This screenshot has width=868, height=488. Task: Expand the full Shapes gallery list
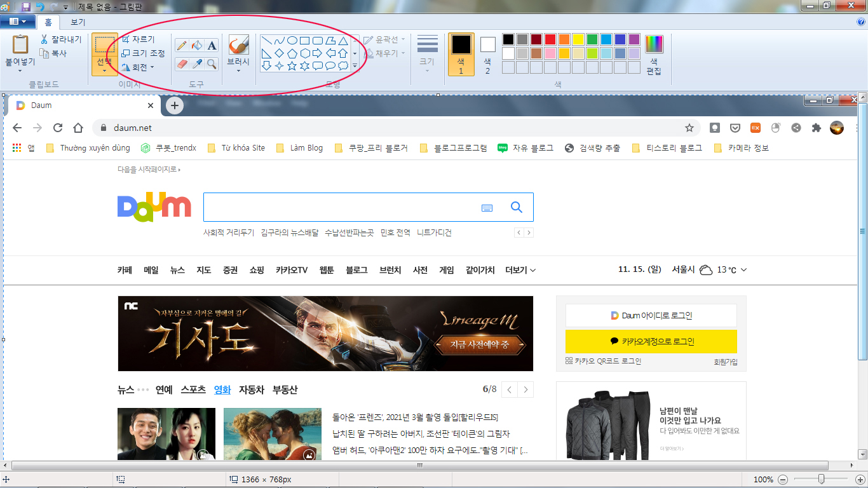coord(355,65)
